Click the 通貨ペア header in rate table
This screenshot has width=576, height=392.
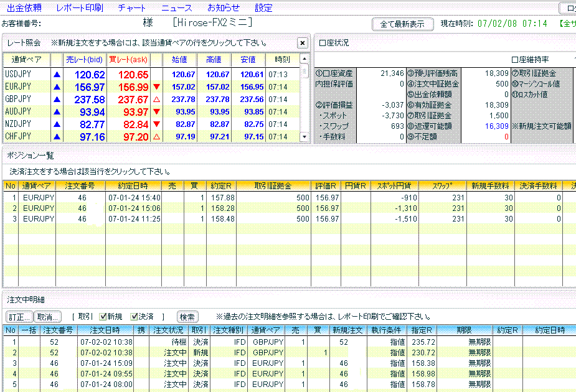pos(26,60)
